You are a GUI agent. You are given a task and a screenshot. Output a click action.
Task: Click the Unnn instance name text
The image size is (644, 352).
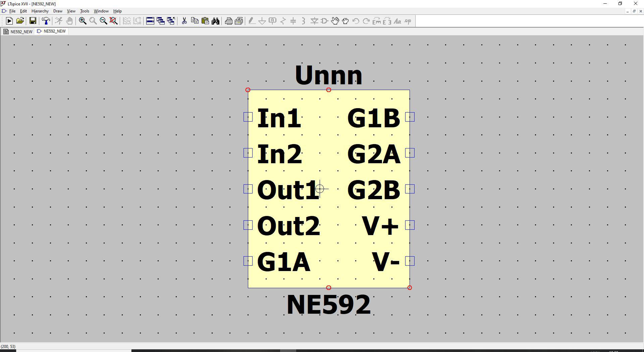pos(329,75)
